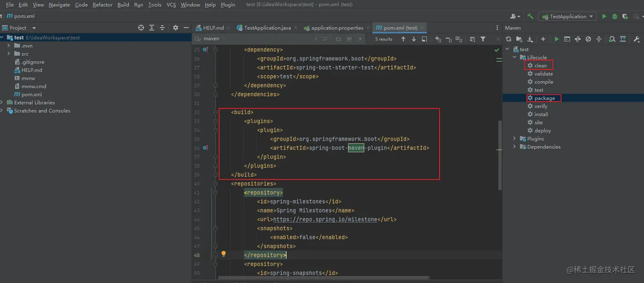This screenshot has height=283, width=644.
Task: Open the TestApplication run configuration dropdown
Action: click(x=568, y=16)
